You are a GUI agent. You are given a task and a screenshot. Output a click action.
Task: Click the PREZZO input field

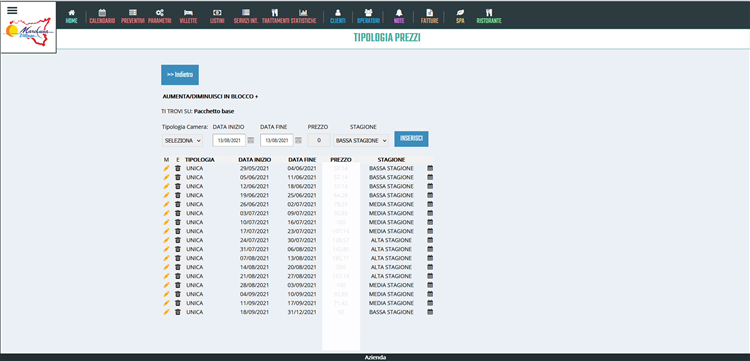tap(319, 141)
